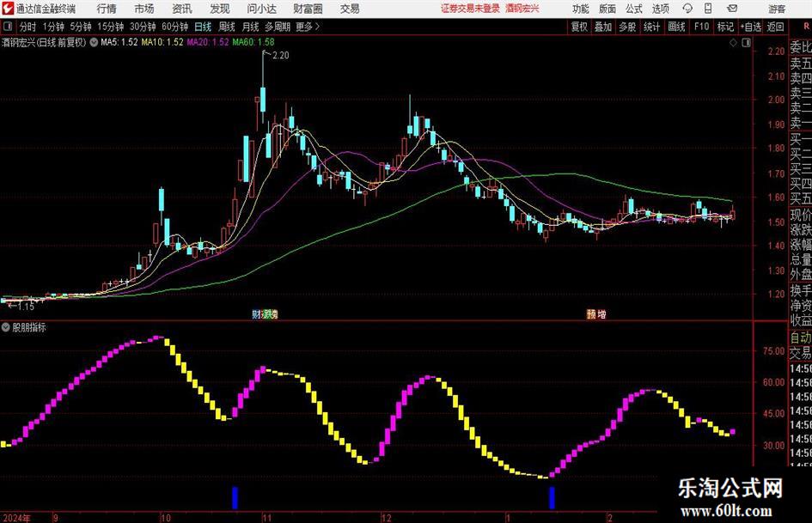812x523 pixels.
Task: Toggle the right side panel icon
Action: pyautogui.click(x=746, y=43)
